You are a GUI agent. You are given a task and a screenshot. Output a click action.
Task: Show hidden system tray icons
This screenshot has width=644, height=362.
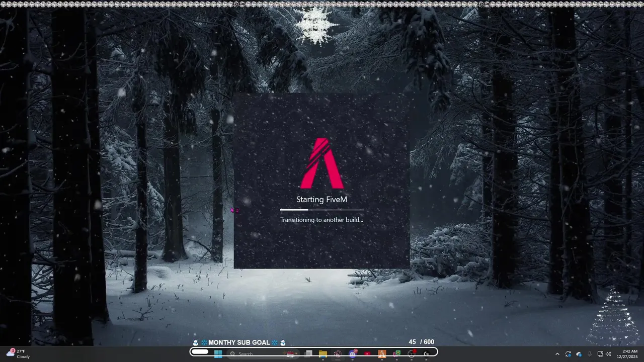557,354
